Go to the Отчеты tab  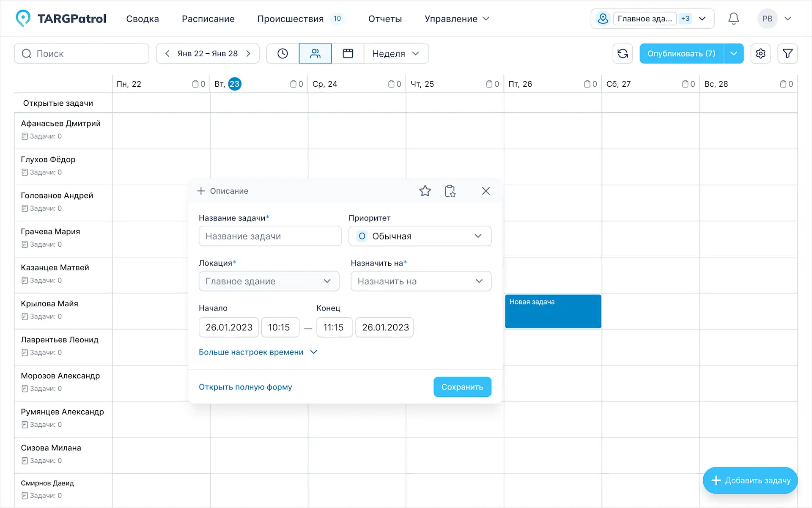(385, 19)
